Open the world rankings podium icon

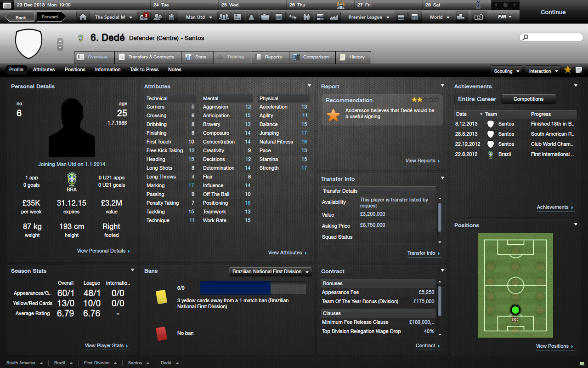point(461,17)
